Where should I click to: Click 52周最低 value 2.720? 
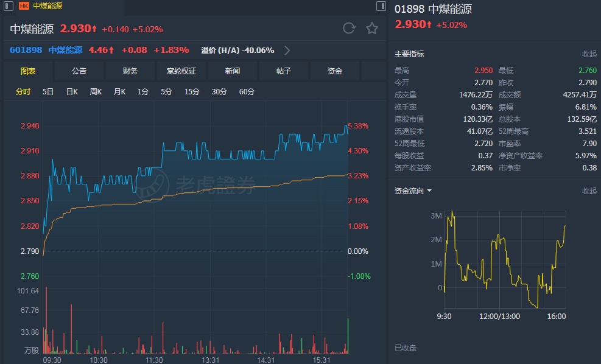[483, 144]
